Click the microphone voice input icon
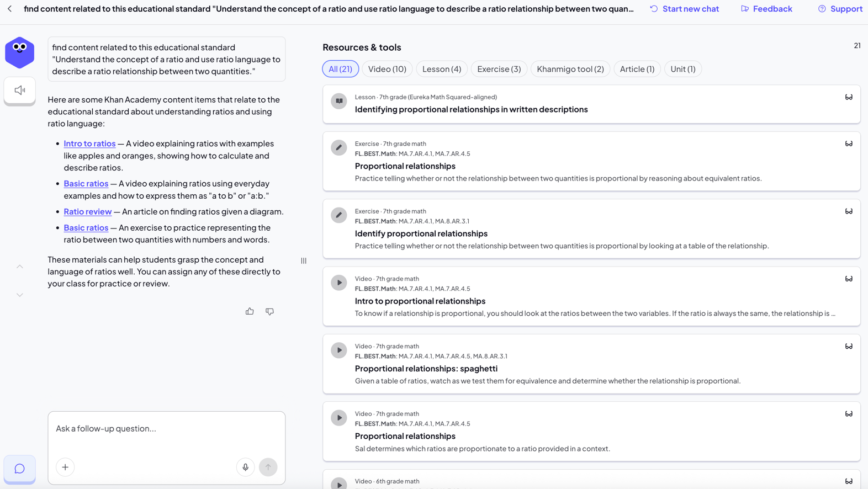Viewport: 868px width, 489px height. click(246, 467)
